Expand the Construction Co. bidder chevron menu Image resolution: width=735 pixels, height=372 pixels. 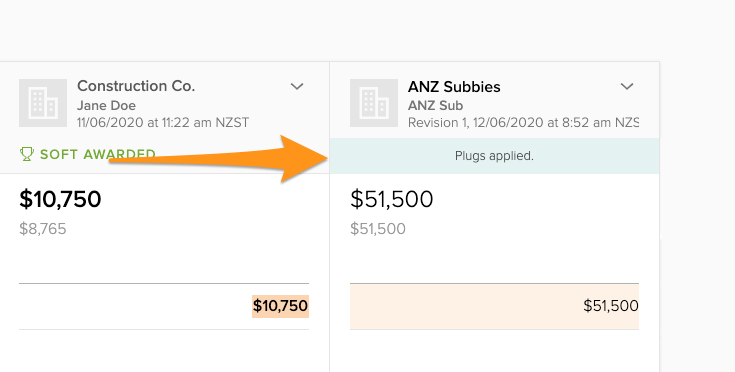click(x=297, y=86)
